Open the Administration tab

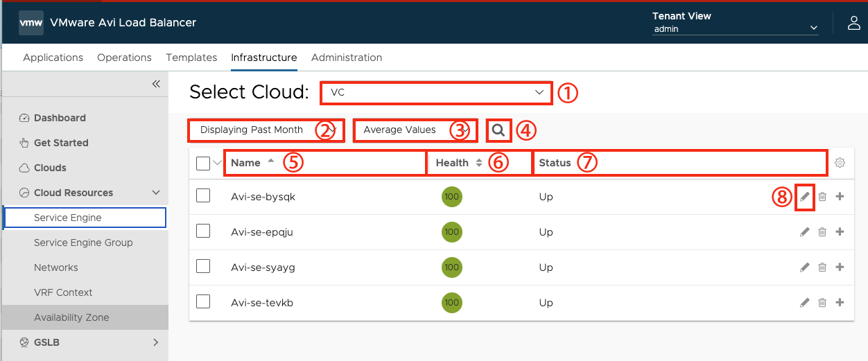347,58
